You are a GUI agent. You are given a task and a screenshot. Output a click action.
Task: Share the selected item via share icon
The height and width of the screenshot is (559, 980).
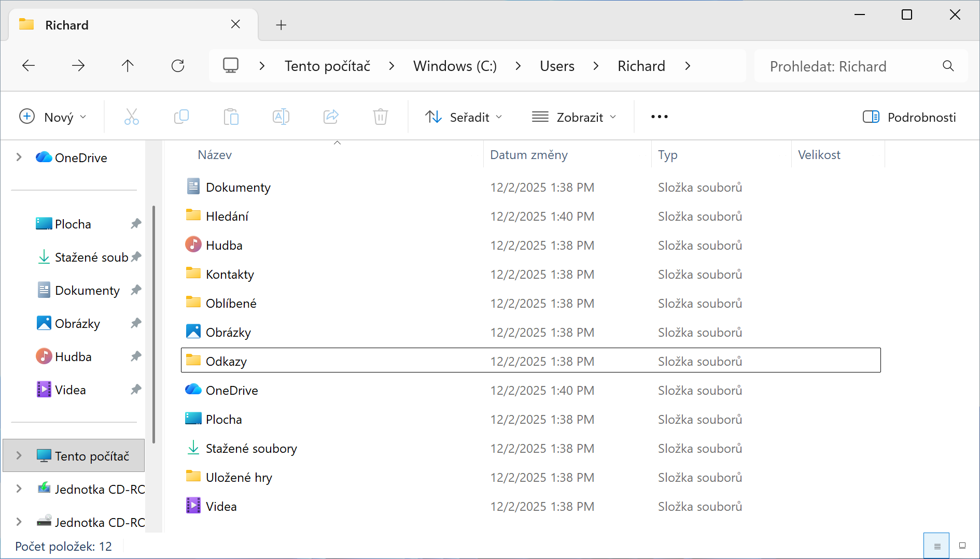[331, 117]
